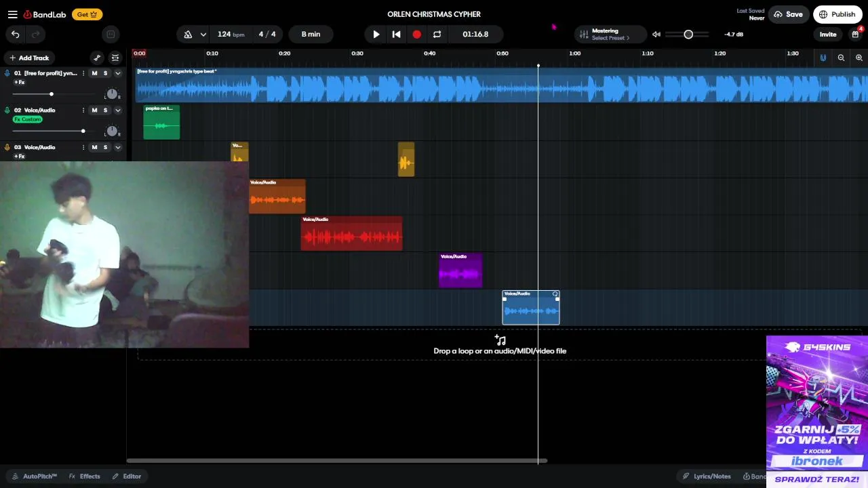Image resolution: width=868 pixels, height=488 pixels.
Task: Invite collaborators
Action: 828,34
